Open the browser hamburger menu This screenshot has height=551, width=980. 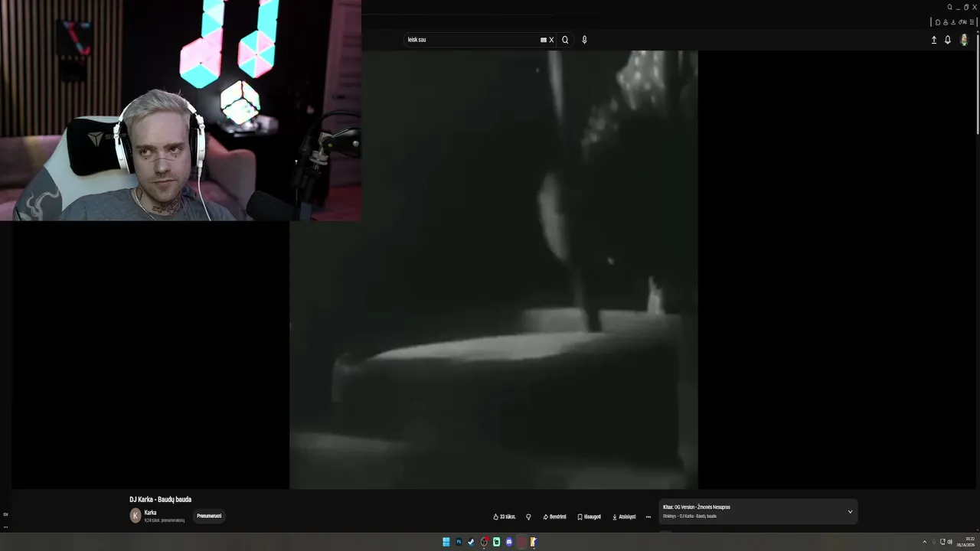tap(972, 22)
